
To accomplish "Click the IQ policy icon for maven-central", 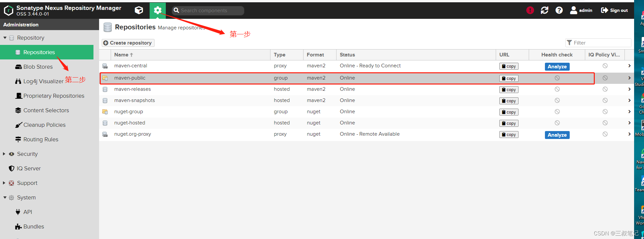I will pos(605,66).
